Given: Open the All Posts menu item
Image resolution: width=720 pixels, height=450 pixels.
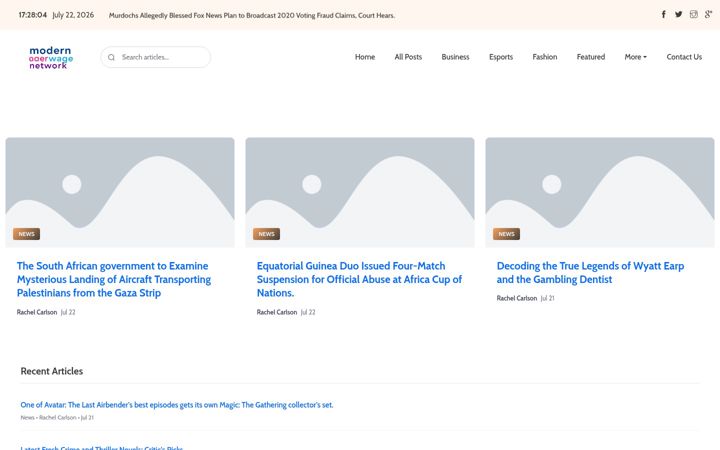Looking at the screenshot, I should pos(408,57).
